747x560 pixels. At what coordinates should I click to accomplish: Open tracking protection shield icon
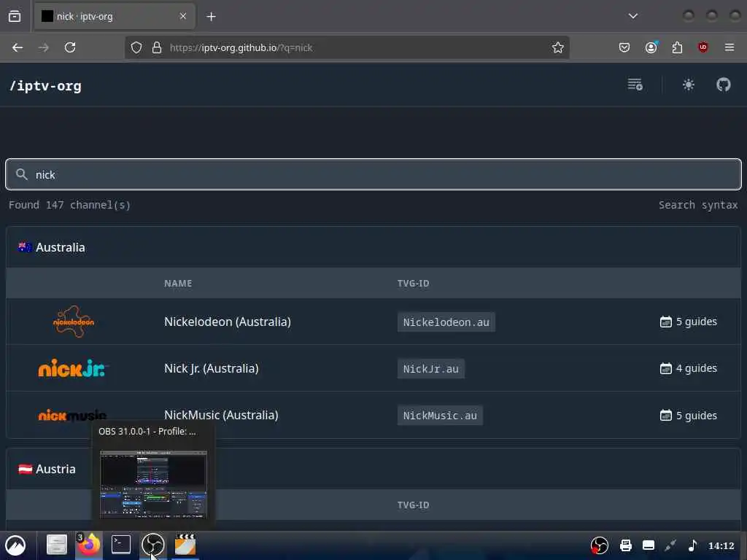pyautogui.click(x=136, y=47)
